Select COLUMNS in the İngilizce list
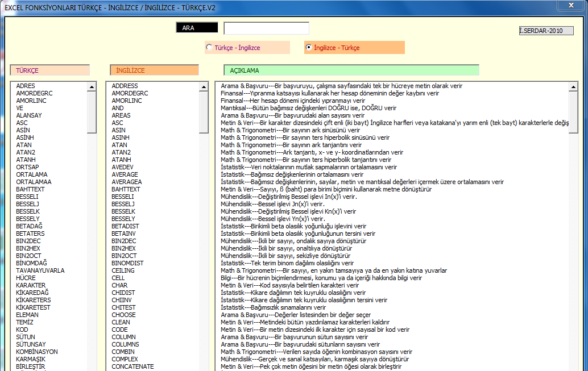This screenshot has width=588, height=371. pos(125,344)
